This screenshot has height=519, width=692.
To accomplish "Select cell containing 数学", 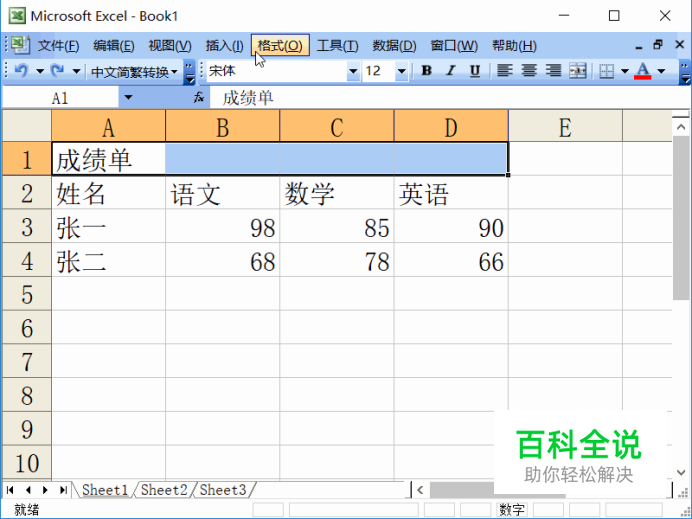I will click(x=337, y=193).
